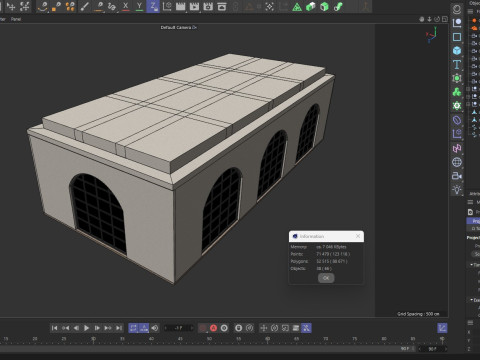The width and height of the screenshot is (480, 360).
Task: Select the Text tool T icon
Action: pyautogui.click(x=457, y=64)
